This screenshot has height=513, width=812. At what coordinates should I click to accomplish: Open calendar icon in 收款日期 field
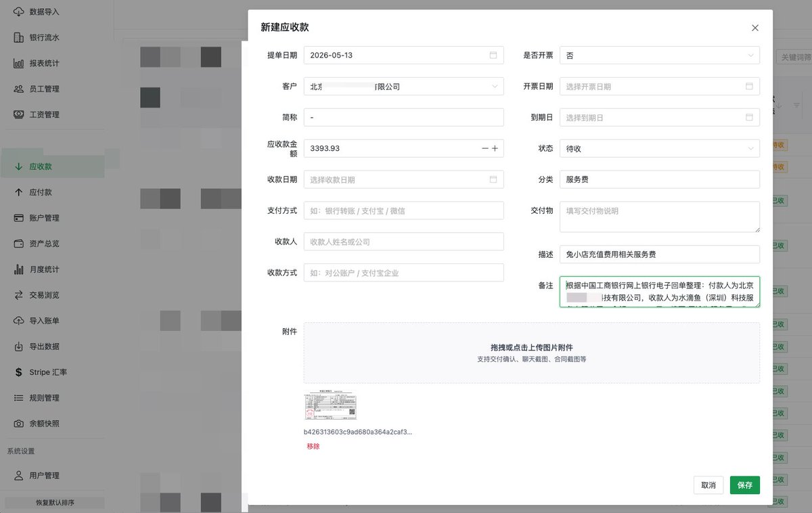(493, 180)
